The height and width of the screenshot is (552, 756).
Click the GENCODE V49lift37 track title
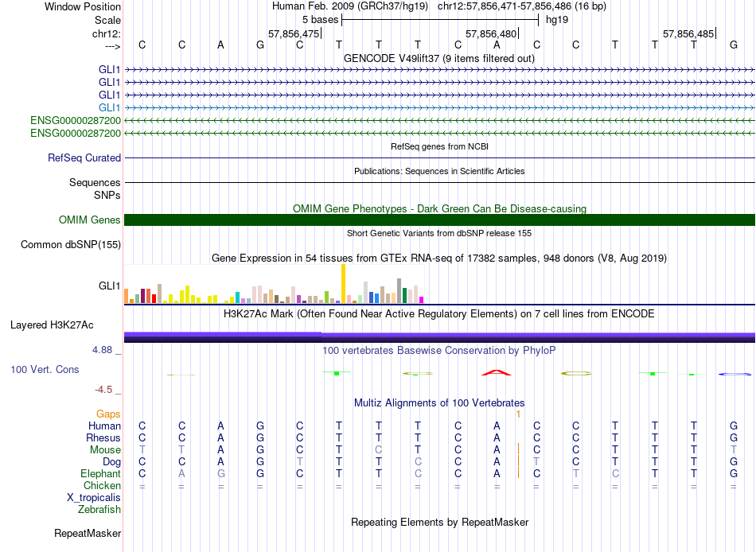point(439,58)
